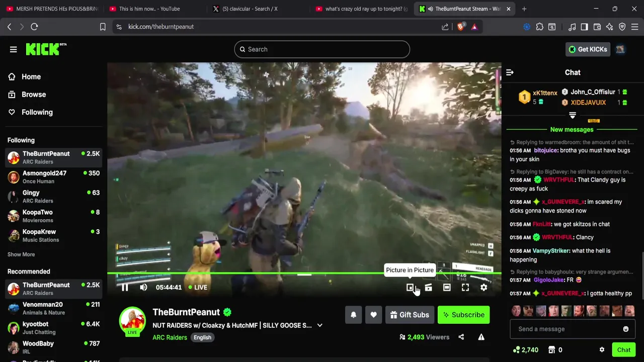Open KoopaKrew Music Stations channel

[x=53, y=236]
